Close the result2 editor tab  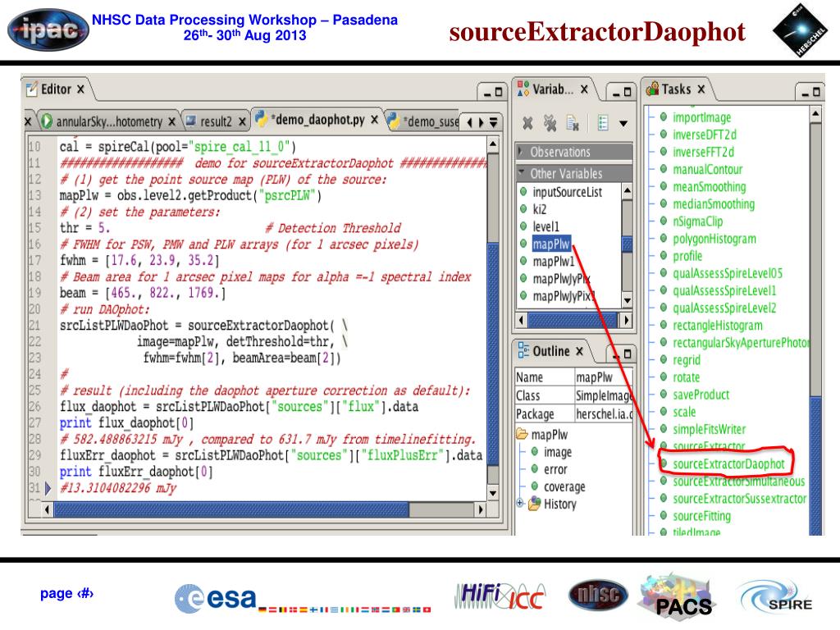[x=242, y=121]
